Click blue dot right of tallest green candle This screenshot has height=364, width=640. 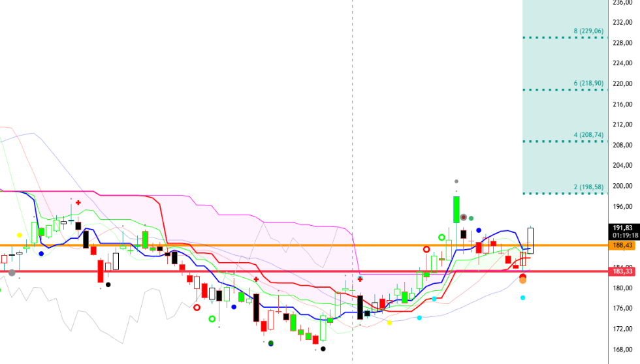click(479, 230)
